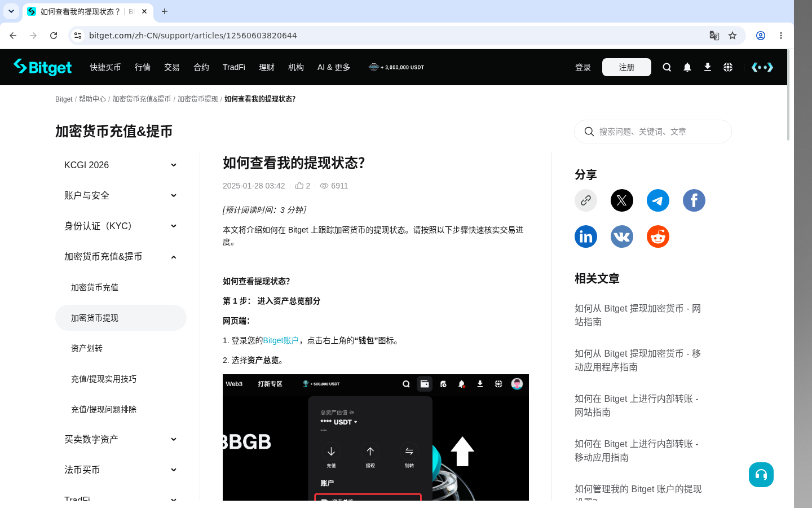Viewport: 812px width, 508px height.
Task: Open related article 如何从 Bitget 提现加密货币 - 移动应用程序指南
Action: tap(638, 360)
